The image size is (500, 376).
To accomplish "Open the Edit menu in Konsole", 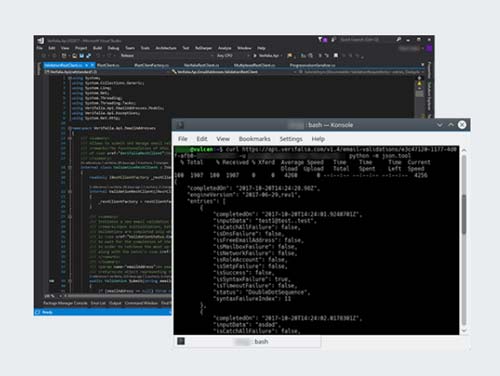I will (202, 139).
